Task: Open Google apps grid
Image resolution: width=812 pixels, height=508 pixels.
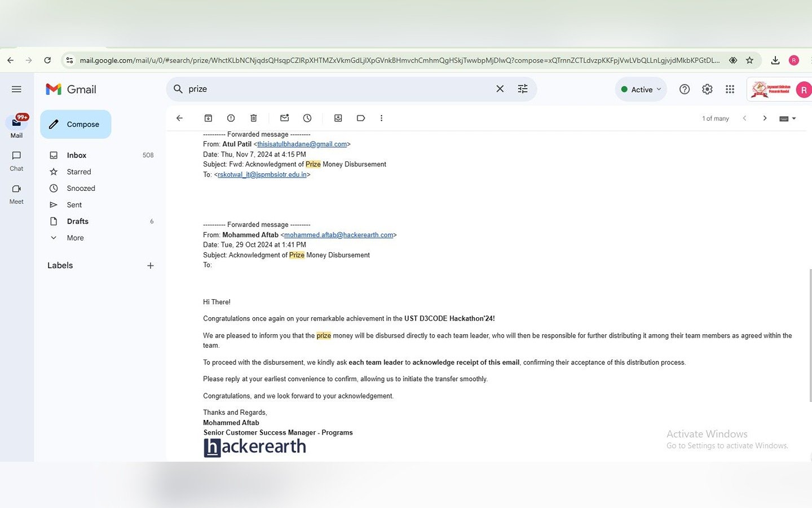Action: click(730, 89)
